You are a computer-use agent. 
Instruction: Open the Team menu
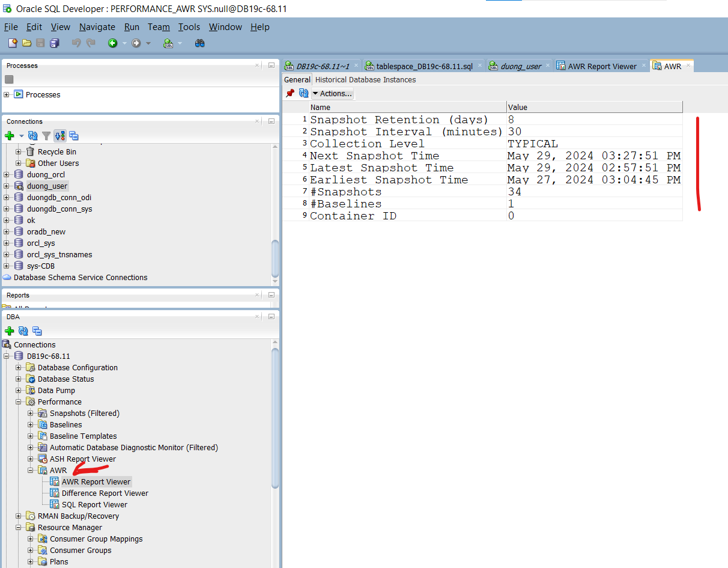click(159, 27)
